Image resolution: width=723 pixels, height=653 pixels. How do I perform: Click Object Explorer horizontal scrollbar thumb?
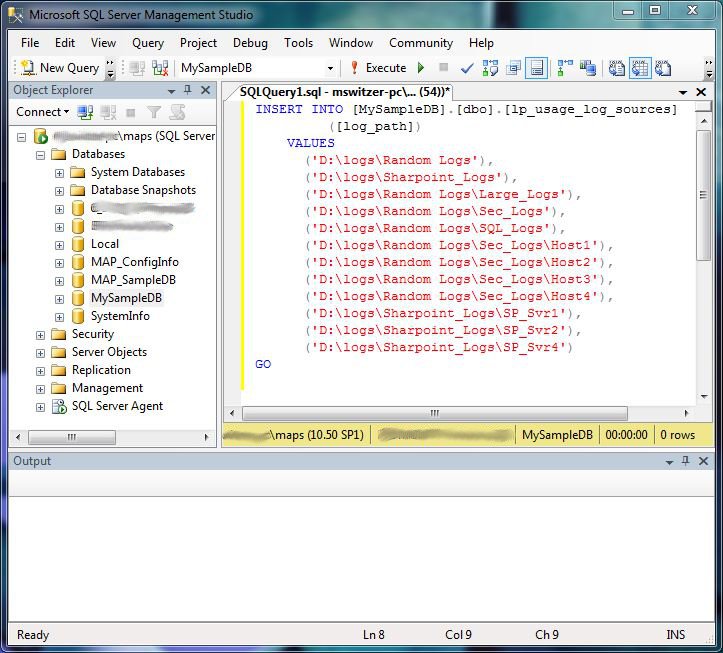tap(71, 437)
